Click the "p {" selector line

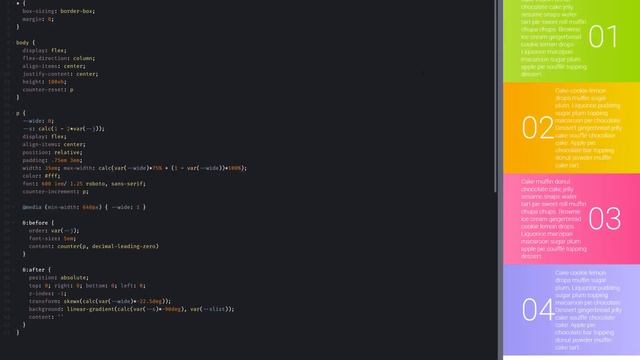click(20, 113)
